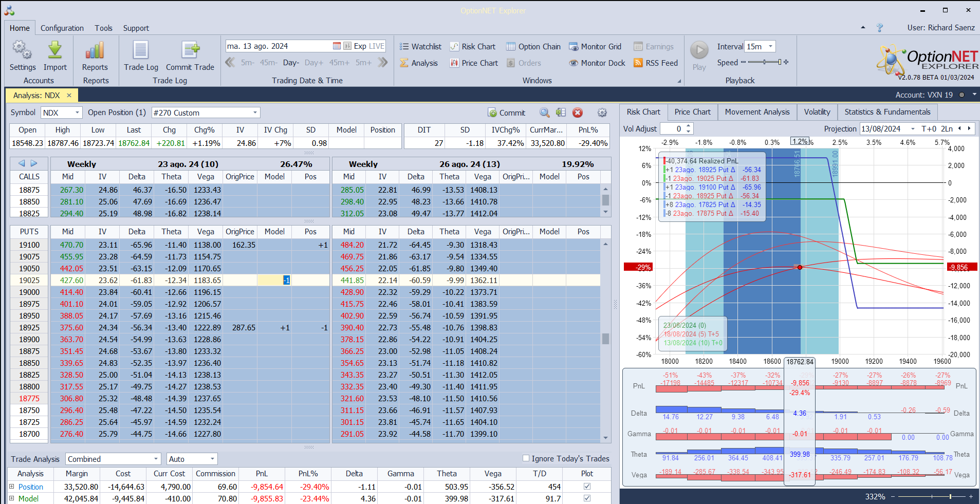Click the help question mark icon
Viewport: 980px width, 504px height.
880,28
